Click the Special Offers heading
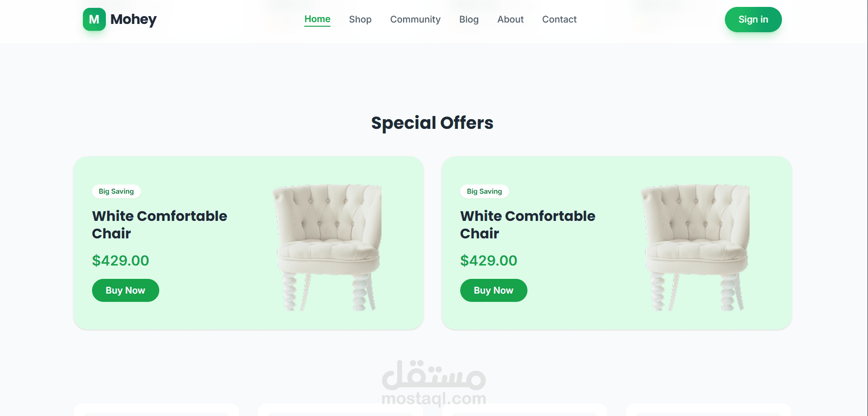Image resolution: width=868 pixels, height=416 pixels. [432, 123]
